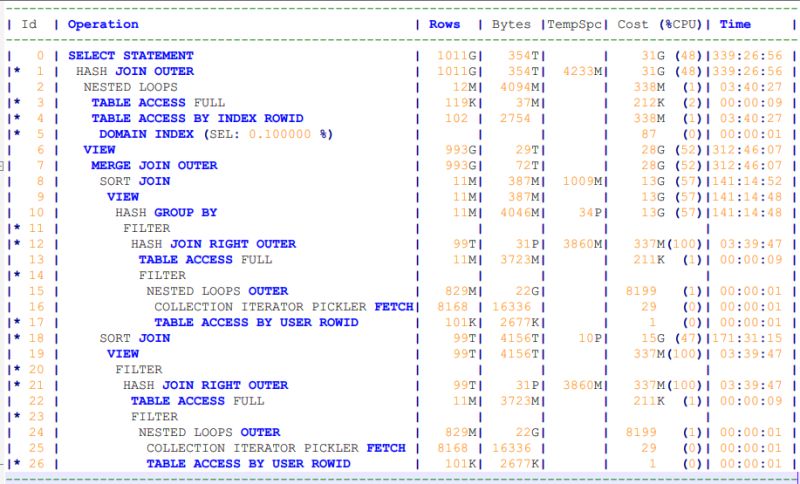The height and width of the screenshot is (484, 800).
Task: Click the Time column header
Action: (x=735, y=24)
